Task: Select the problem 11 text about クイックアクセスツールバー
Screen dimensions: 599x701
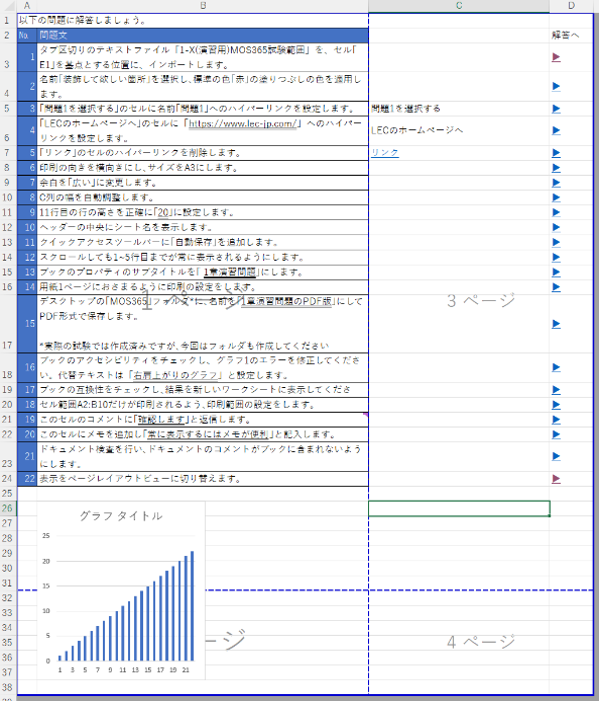Action: 202,242
